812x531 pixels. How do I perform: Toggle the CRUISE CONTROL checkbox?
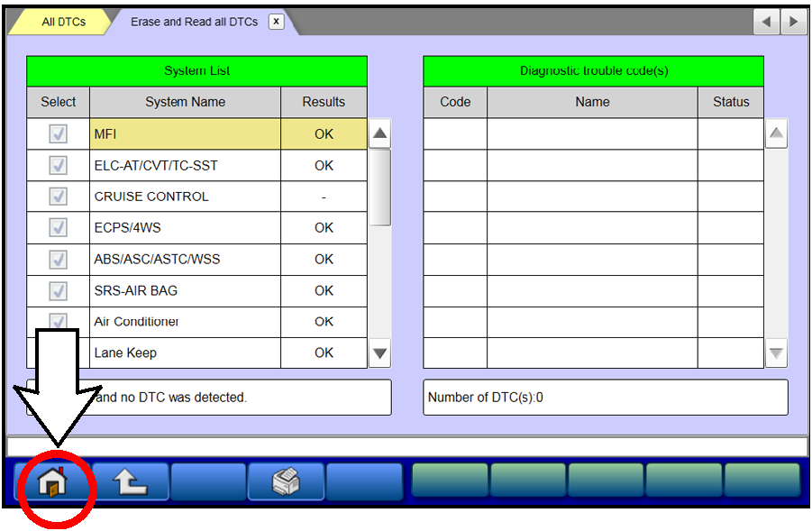point(58,197)
